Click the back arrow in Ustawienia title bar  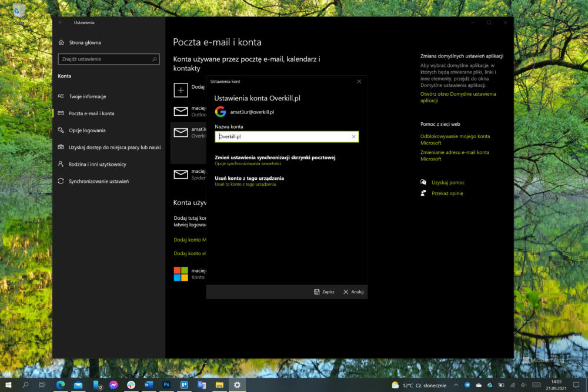click(61, 22)
